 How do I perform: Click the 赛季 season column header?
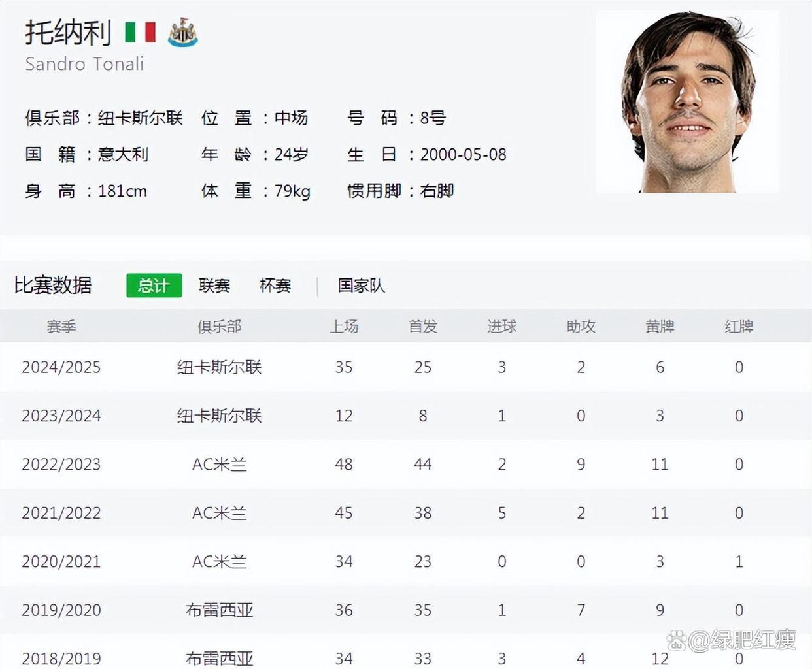coord(61,326)
